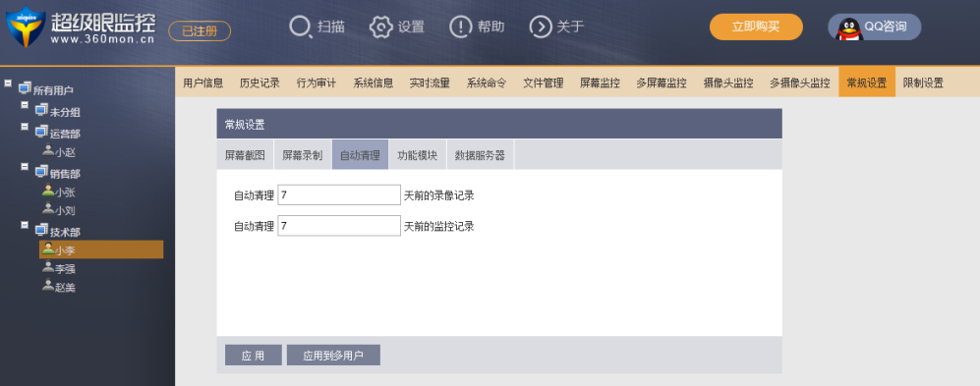Open the 限制设置 tab
This screenshot has width=980, height=386.
click(x=923, y=83)
